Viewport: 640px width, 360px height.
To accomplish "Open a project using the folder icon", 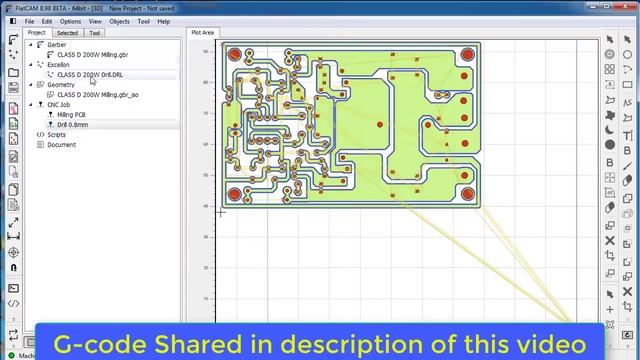I will [x=13, y=73].
